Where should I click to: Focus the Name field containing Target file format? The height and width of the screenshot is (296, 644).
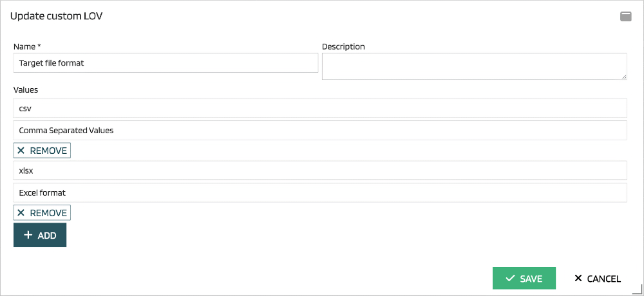(166, 63)
